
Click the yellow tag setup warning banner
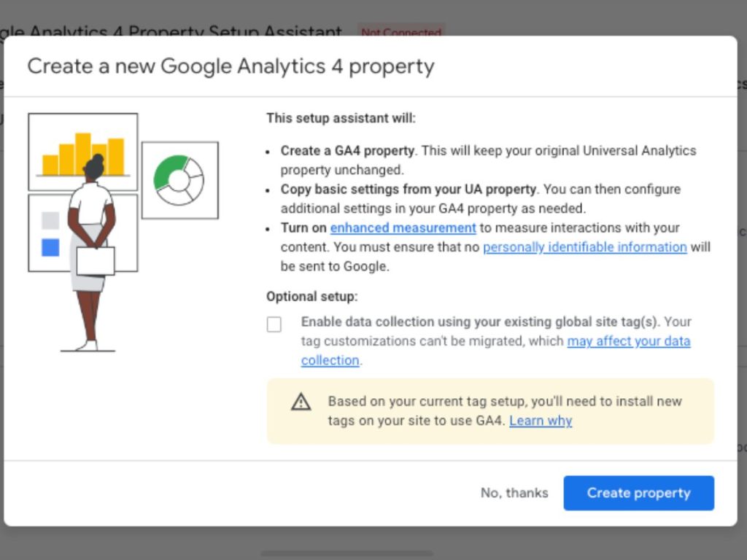tap(490, 411)
